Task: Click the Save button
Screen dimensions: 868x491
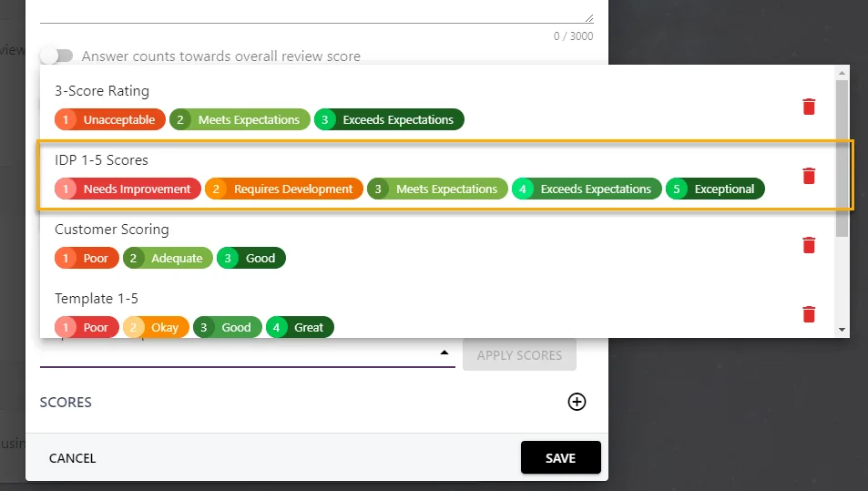Action: (561, 458)
